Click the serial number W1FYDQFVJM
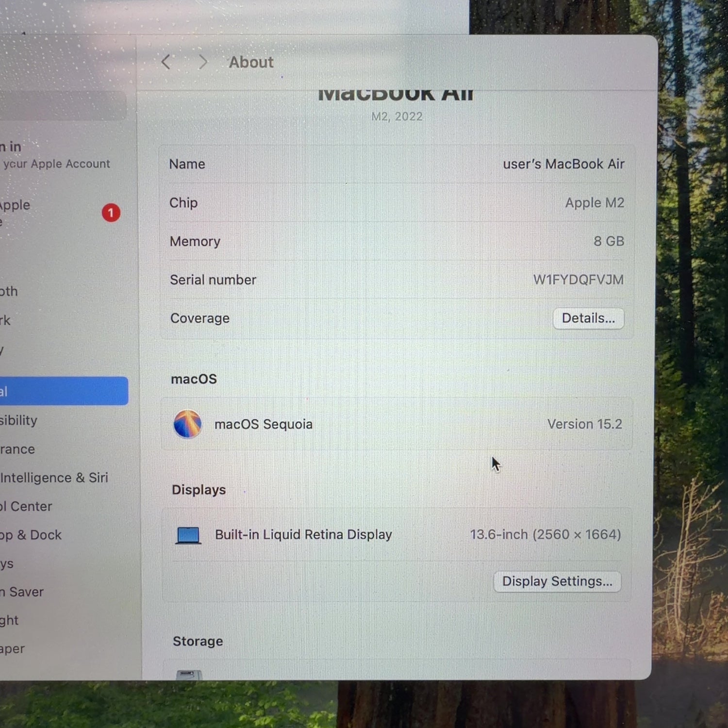Screen dimensions: 728x728 pyautogui.click(x=579, y=280)
